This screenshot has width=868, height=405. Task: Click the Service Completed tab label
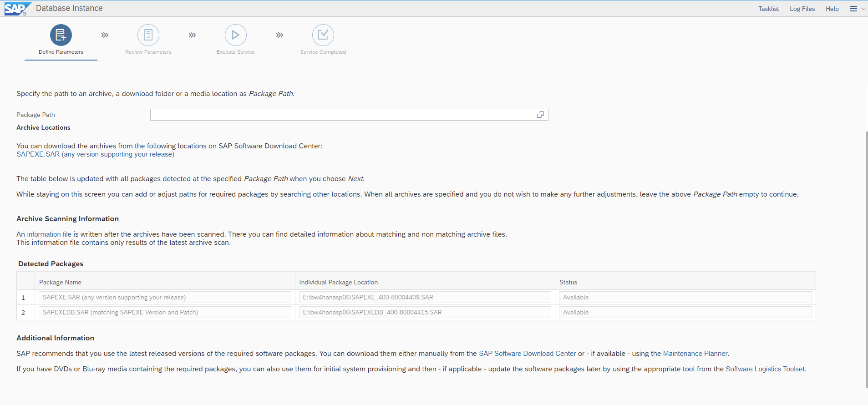click(323, 52)
